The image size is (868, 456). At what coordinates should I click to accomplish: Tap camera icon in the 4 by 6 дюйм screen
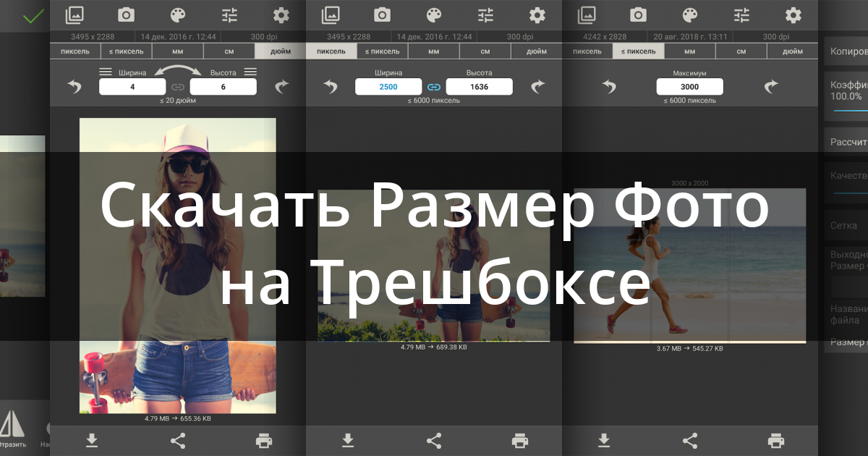click(x=127, y=14)
